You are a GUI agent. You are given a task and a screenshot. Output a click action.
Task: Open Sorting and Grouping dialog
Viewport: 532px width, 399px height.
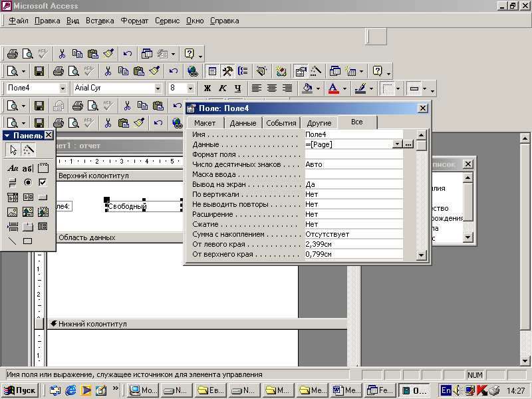[x=243, y=71]
